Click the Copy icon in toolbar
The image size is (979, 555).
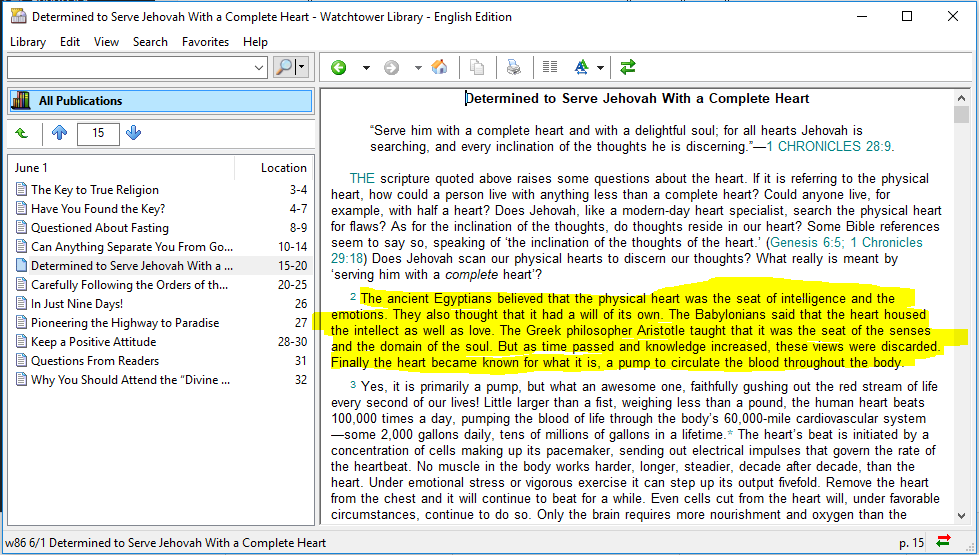477,68
